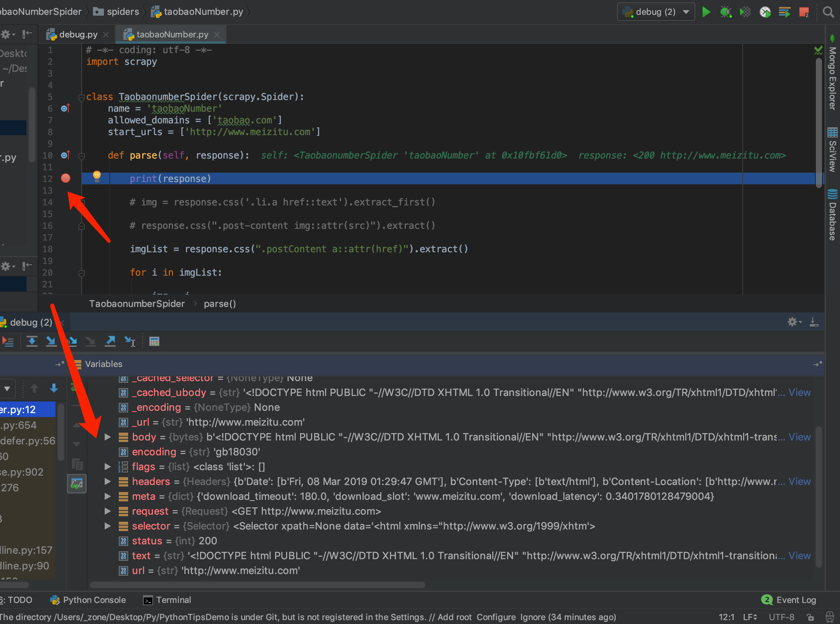Image resolution: width=840 pixels, height=624 pixels.
Task: Click Configure in status bar notification
Action: click(x=496, y=617)
